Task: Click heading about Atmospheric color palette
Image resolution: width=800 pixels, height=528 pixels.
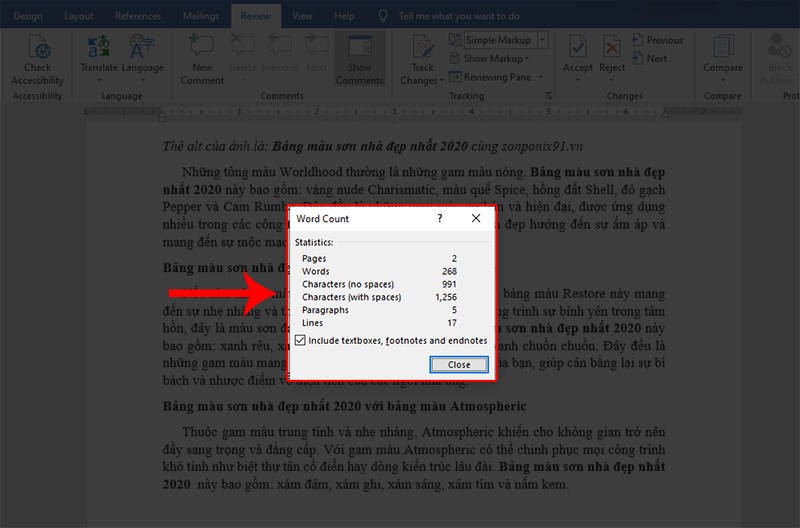Action: coord(344,406)
